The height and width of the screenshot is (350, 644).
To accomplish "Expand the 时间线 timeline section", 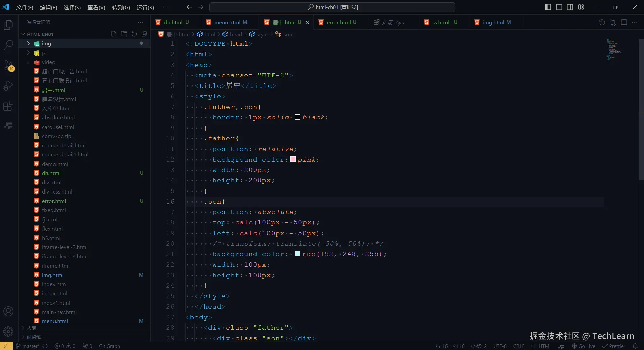I will [84, 337].
